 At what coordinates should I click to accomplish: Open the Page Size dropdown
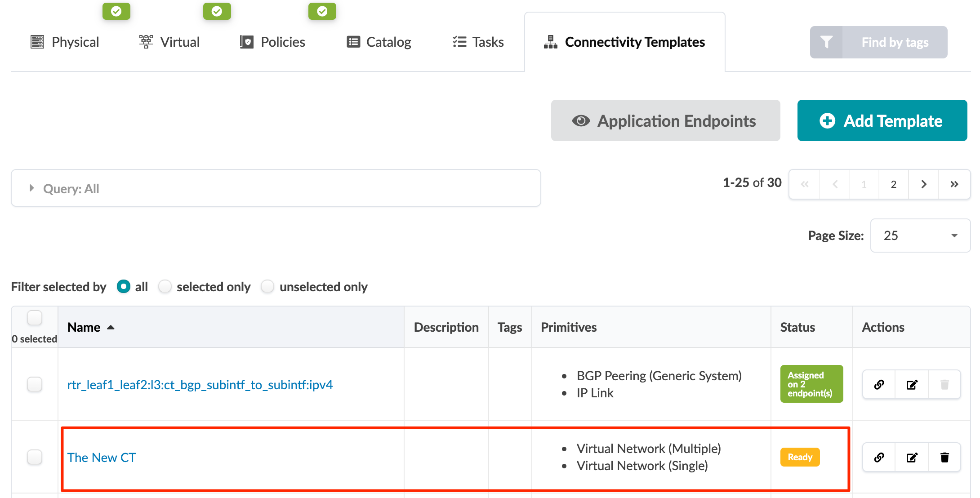click(920, 235)
